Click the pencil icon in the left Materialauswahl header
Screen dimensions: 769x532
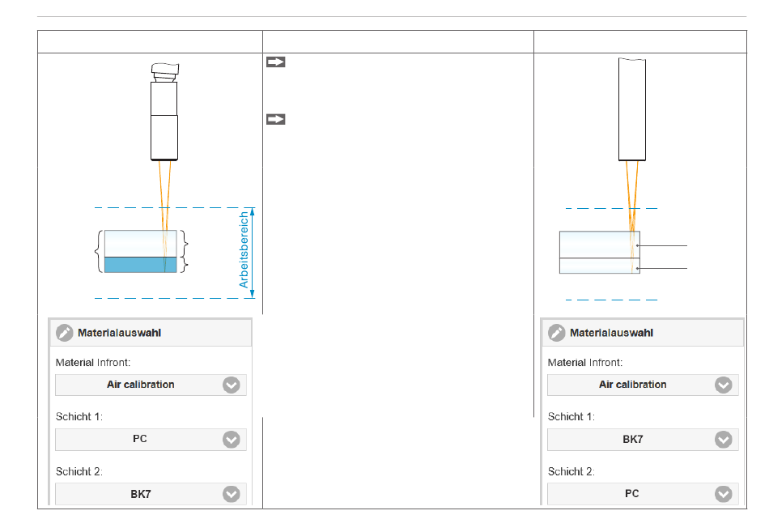click(x=64, y=333)
